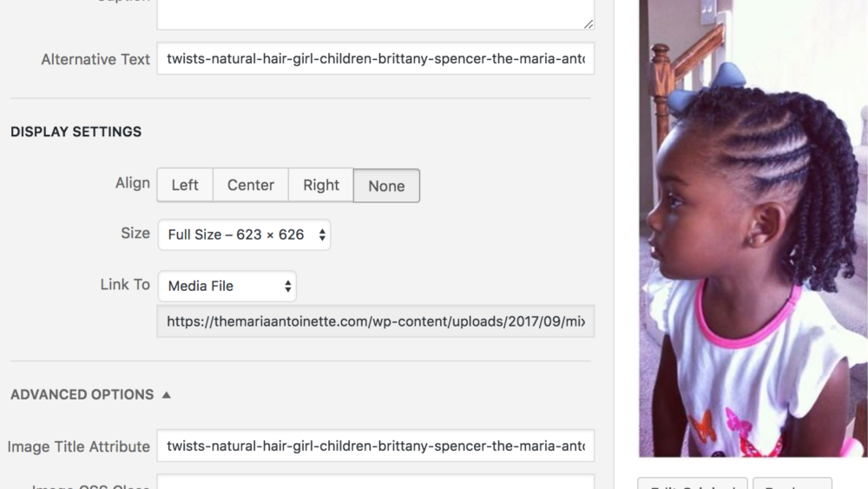Screen dimensions: 868x489
Task: Grab the Caption box resize handle
Action: [589, 23]
